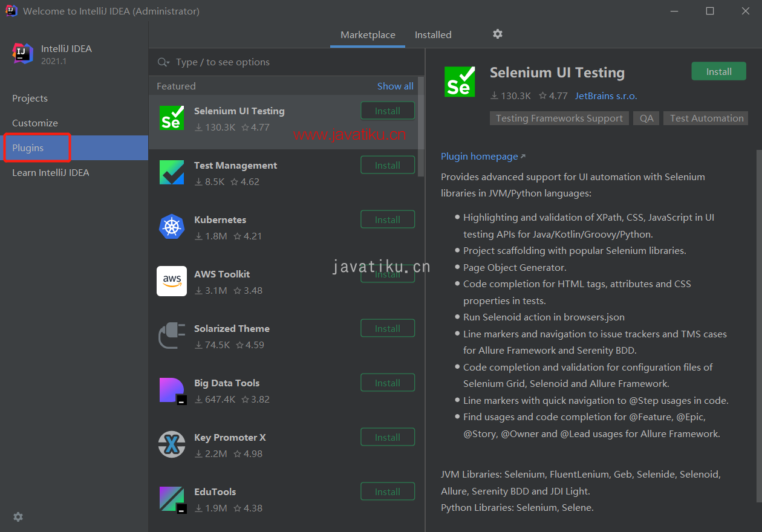Click the Selenium UI Testing icon in Featured list
The height and width of the screenshot is (532, 762).
point(172,118)
